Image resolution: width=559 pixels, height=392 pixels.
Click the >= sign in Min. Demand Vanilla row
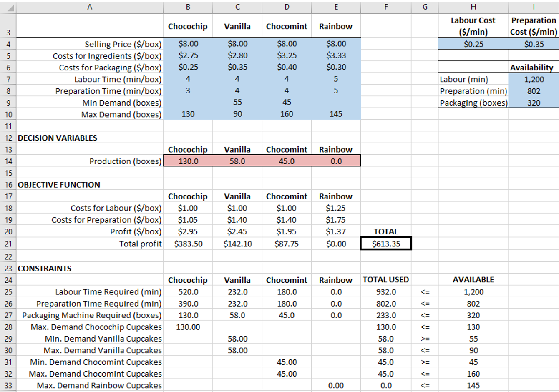click(x=425, y=339)
